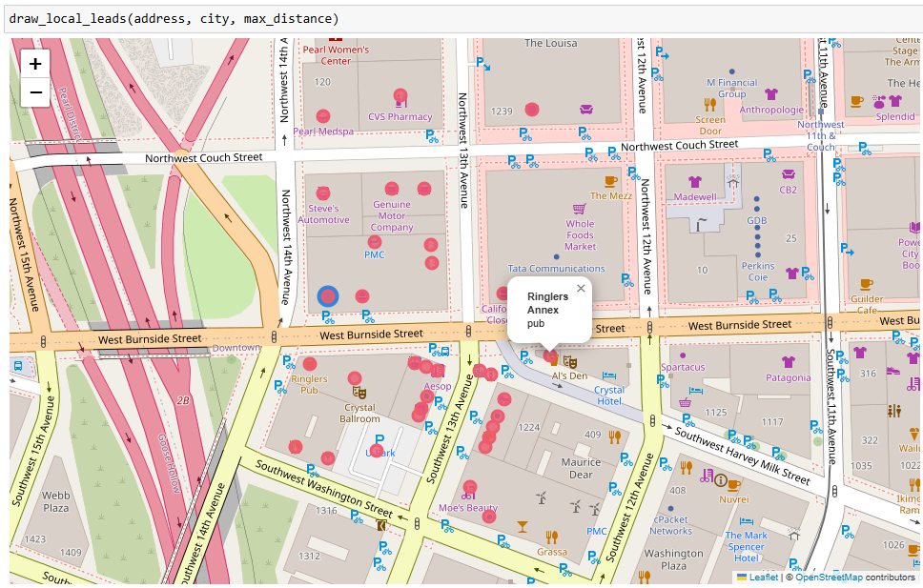
Task: Click the Webb Plaza label
Action: point(56,501)
